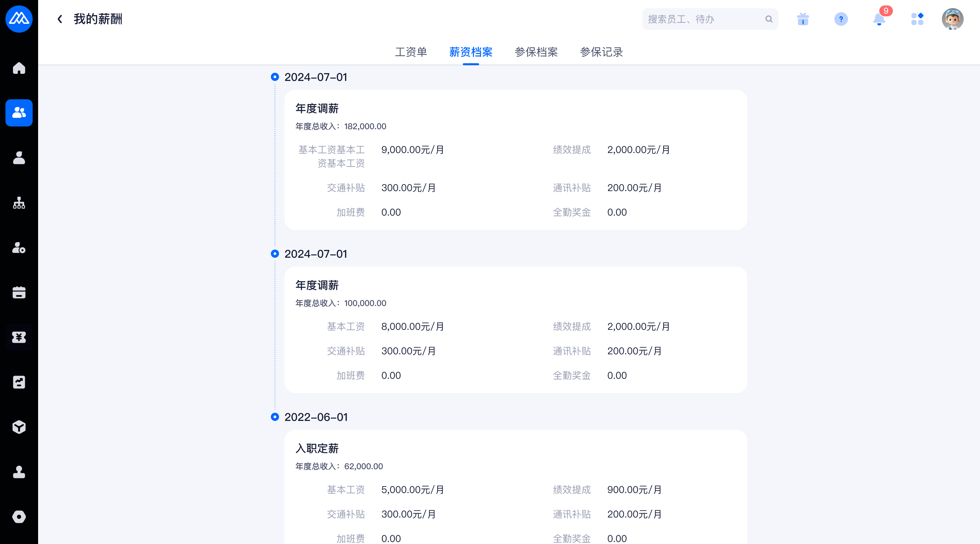Image resolution: width=980 pixels, height=544 pixels.
Task: Open the 参保记录 tab
Action: [601, 52]
